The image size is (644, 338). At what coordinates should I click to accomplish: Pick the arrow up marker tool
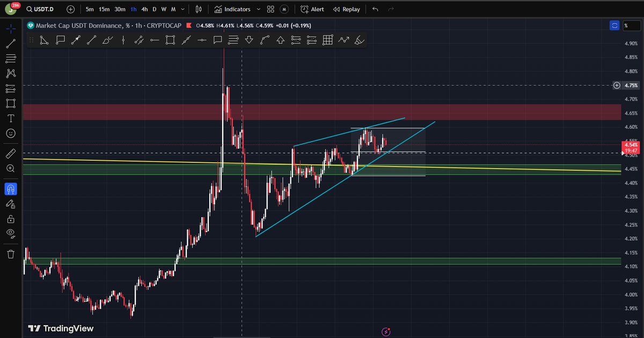[x=280, y=39]
